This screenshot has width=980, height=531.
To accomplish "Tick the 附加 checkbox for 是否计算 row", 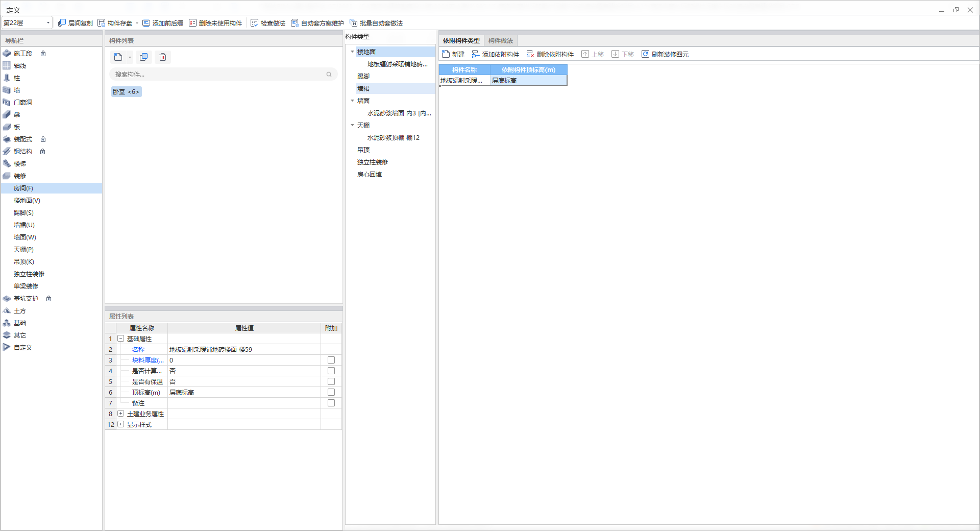I will point(331,371).
